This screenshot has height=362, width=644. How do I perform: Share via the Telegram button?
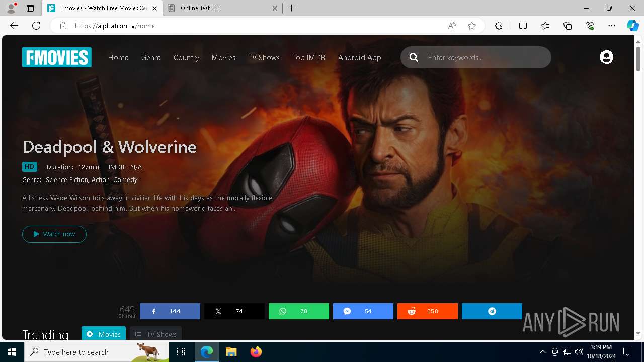492,311
